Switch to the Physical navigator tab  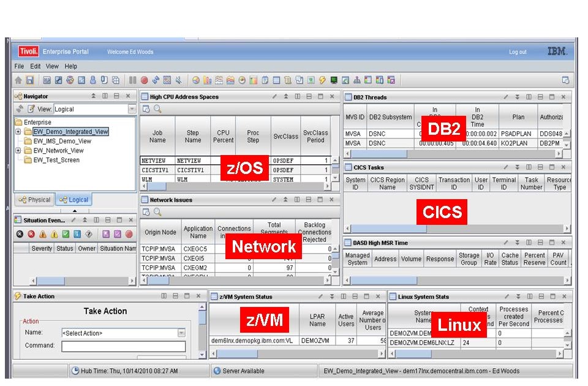coord(35,200)
